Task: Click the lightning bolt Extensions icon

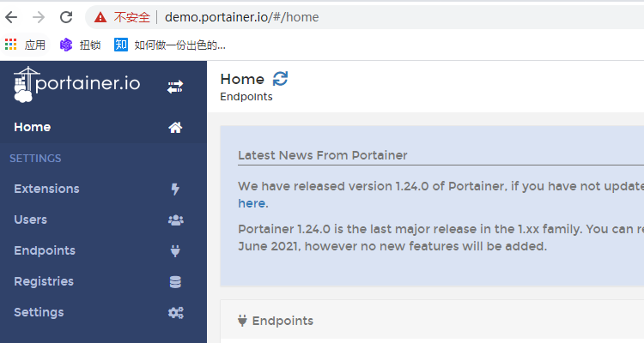Action: coord(175,190)
